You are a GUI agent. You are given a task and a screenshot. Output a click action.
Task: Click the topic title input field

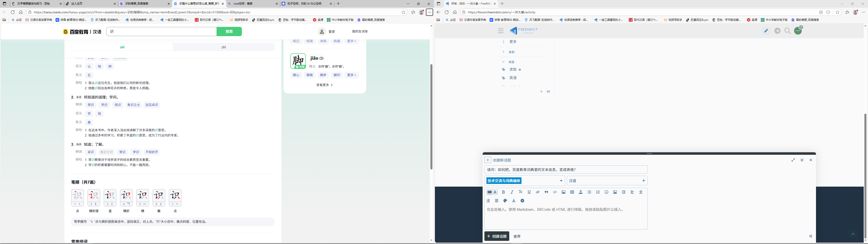pyautogui.click(x=566, y=169)
